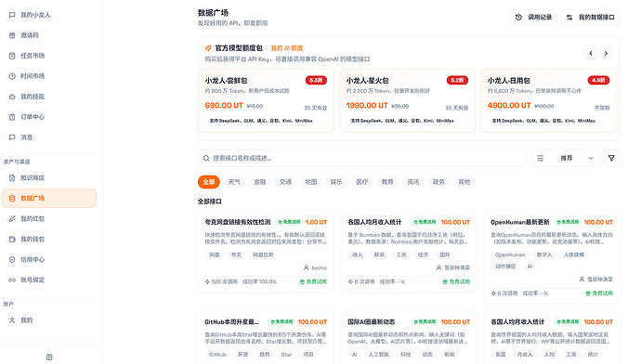Select the 娱乐 category tab

point(336,182)
